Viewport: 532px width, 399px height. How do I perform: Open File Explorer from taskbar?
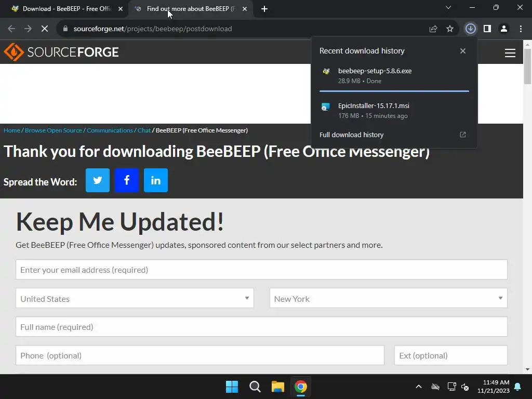[x=277, y=387]
